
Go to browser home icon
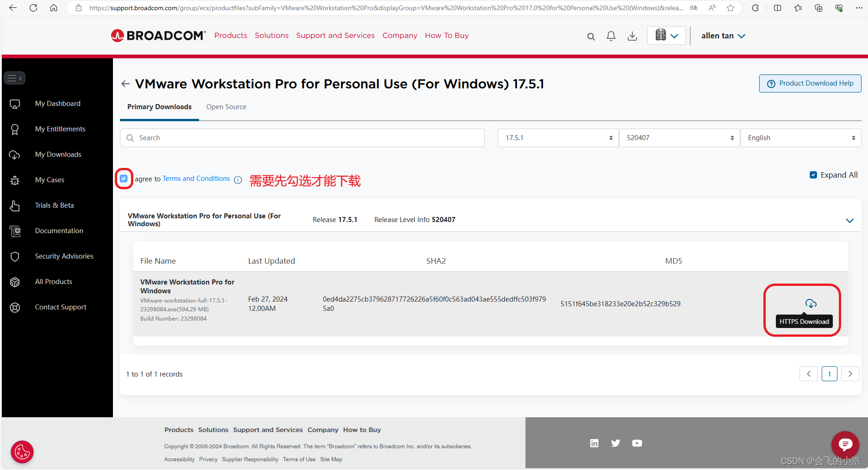[54, 8]
